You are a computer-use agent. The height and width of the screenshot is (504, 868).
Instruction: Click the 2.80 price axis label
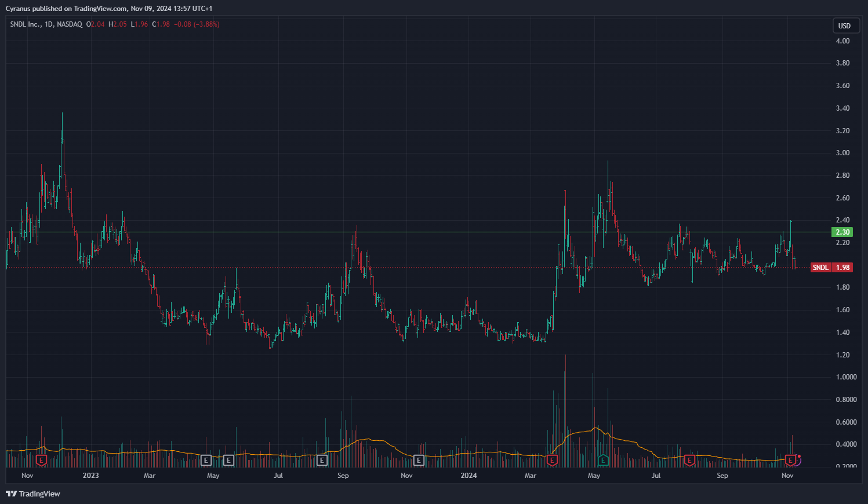[x=842, y=176]
